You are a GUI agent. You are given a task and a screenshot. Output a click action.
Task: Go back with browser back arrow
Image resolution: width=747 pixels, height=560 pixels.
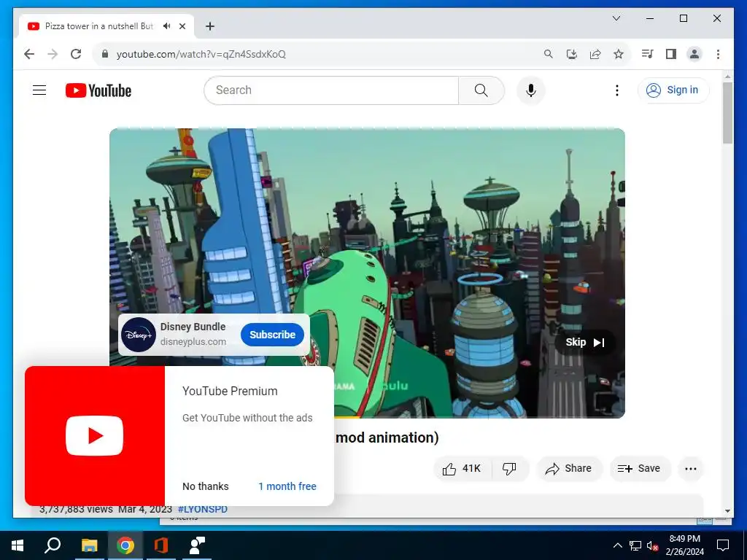coord(29,54)
